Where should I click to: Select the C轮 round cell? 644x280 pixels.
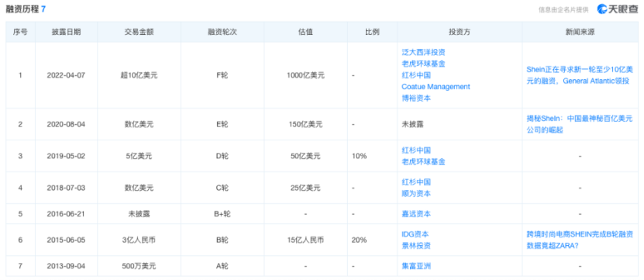(x=222, y=188)
